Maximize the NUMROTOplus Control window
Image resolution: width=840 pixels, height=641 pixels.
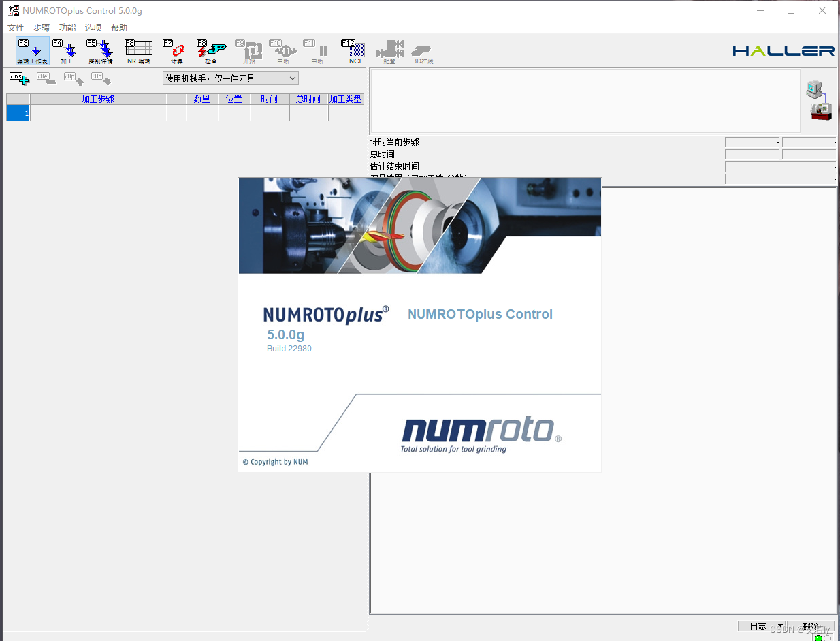coord(791,10)
